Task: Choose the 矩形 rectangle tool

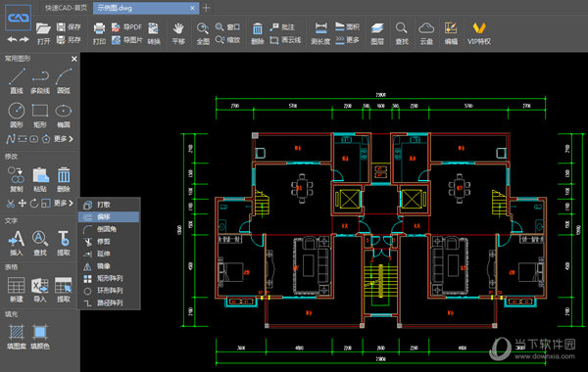Action: pyautogui.click(x=40, y=115)
